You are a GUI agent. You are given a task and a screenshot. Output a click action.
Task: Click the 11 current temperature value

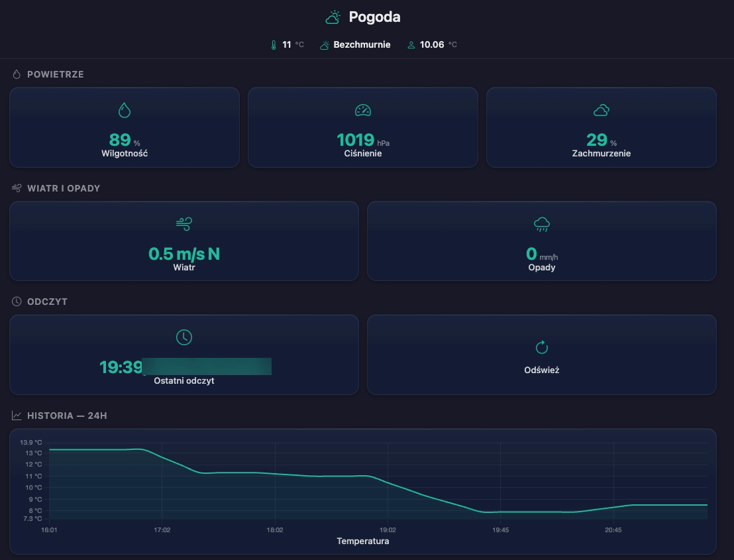coord(286,44)
